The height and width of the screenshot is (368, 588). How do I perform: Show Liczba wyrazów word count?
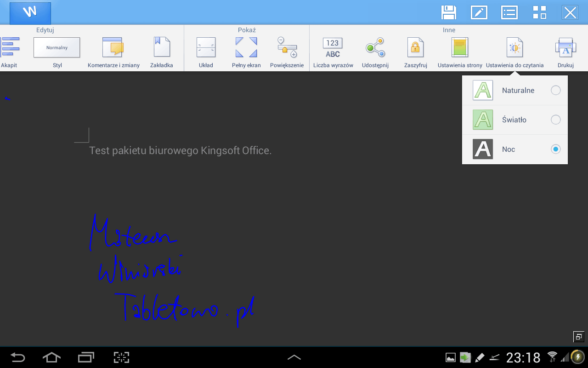[333, 52]
